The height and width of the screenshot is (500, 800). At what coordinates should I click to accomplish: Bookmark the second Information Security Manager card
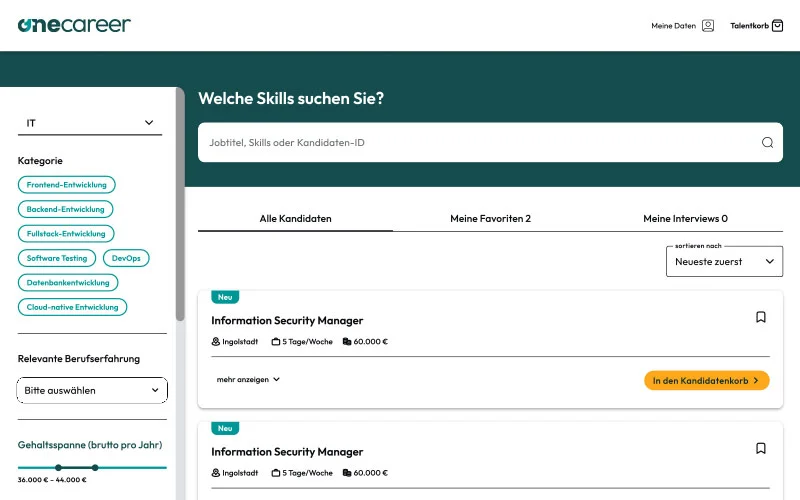pos(761,448)
